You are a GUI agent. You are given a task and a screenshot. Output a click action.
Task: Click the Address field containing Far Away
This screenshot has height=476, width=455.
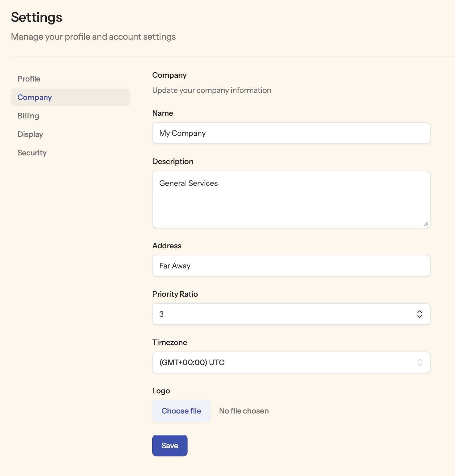click(291, 266)
